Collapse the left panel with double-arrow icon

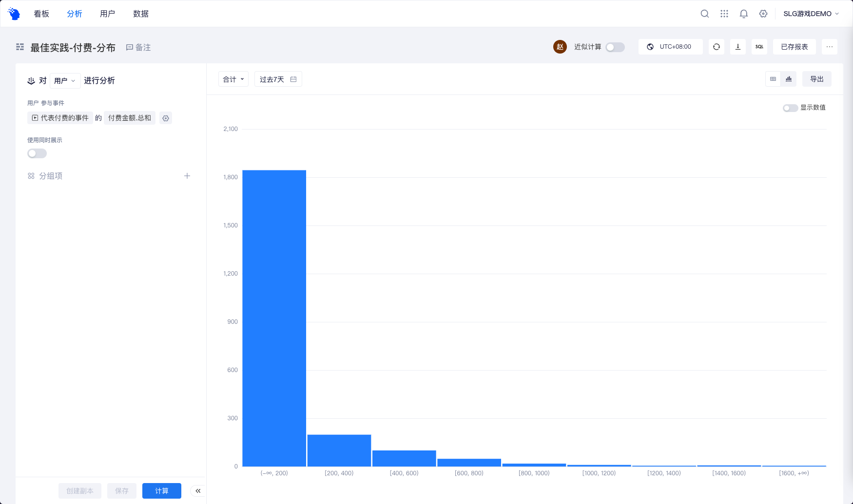[198, 491]
